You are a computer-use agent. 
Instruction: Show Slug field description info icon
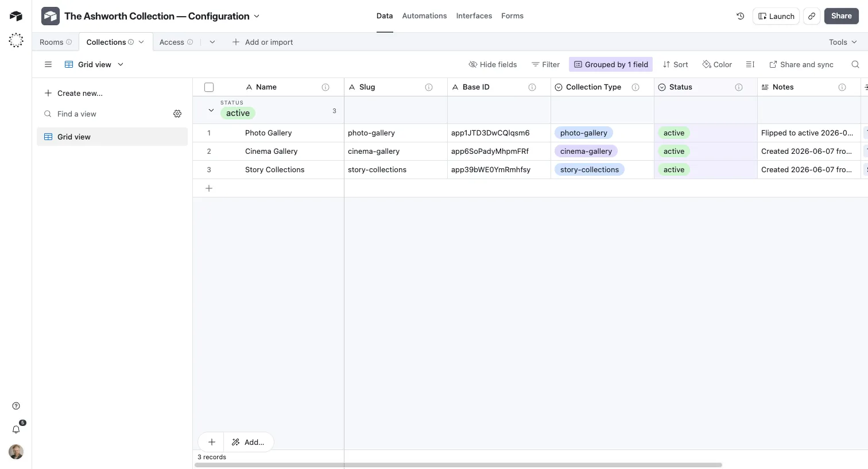tap(429, 87)
